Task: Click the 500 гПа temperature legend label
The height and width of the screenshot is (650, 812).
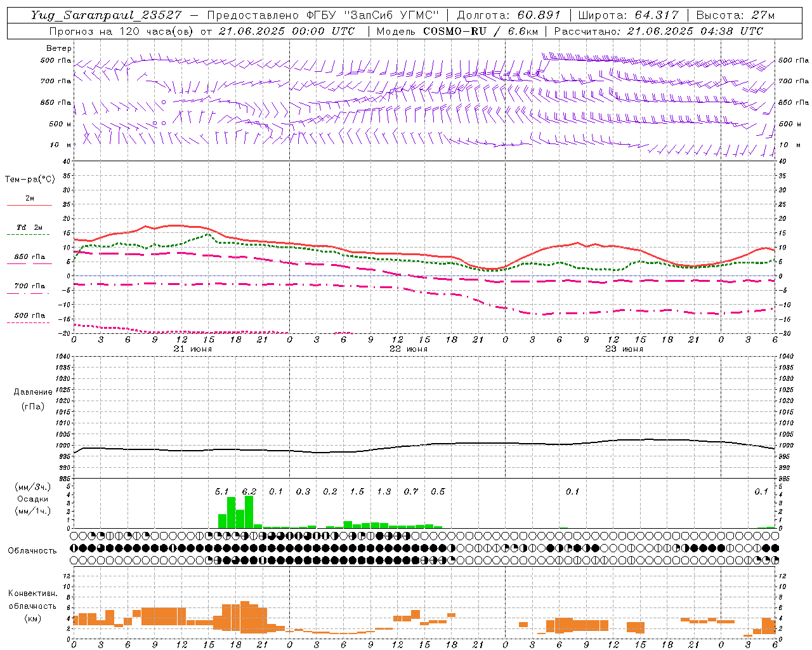Action: 30,315
